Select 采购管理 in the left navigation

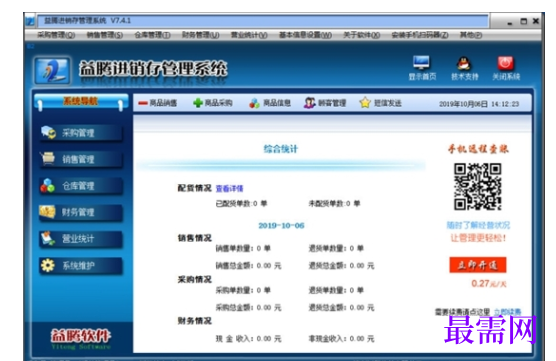pyautogui.click(x=81, y=133)
